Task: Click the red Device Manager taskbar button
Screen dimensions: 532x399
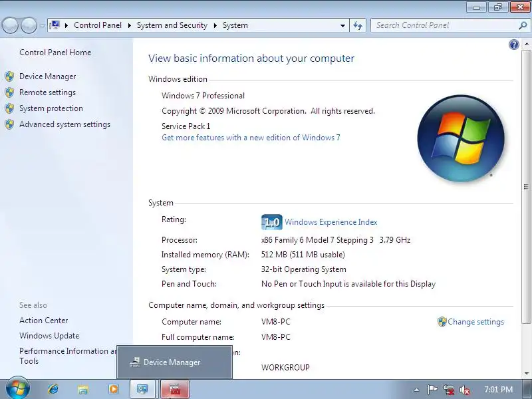Action: click(x=175, y=389)
